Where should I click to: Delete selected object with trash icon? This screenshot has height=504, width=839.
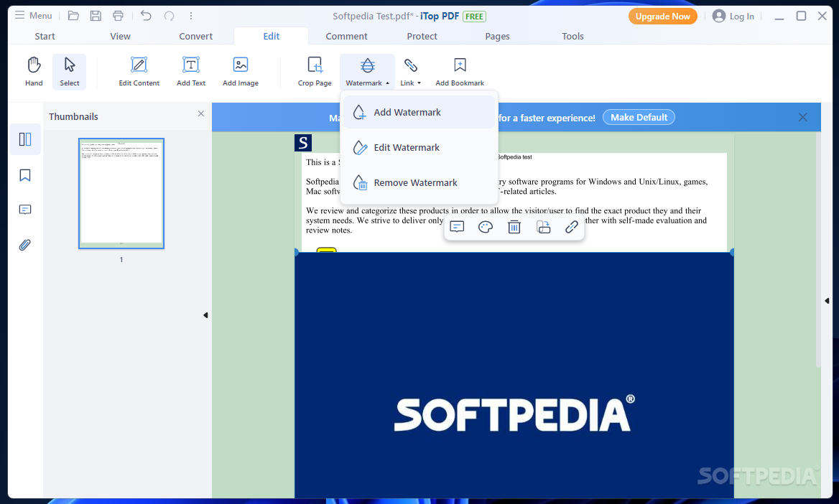coord(514,227)
